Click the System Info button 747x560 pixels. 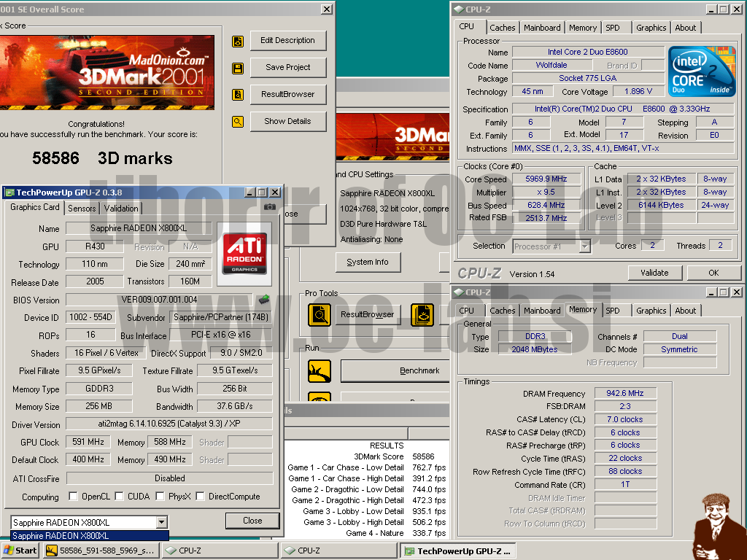pos(368,262)
